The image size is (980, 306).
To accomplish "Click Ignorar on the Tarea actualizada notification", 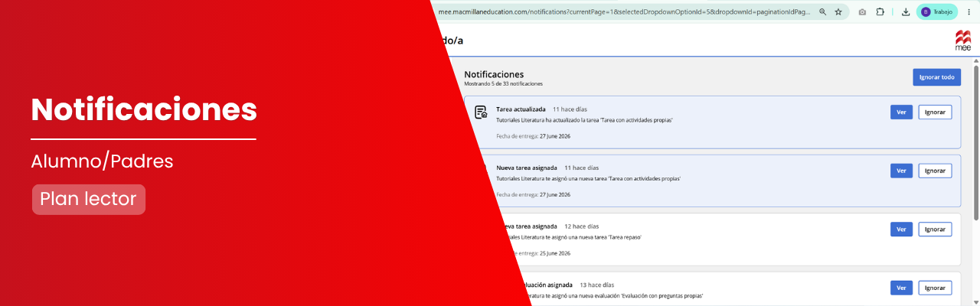I will click(935, 112).
